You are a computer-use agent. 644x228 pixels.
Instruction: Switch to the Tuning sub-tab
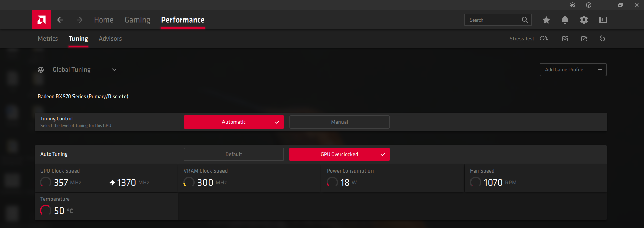point(78,39)
